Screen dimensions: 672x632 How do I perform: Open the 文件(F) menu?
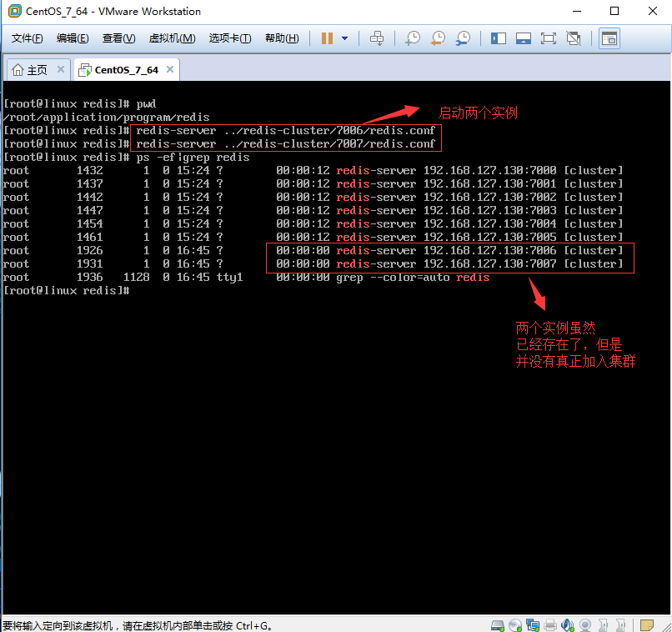point(27,38)
